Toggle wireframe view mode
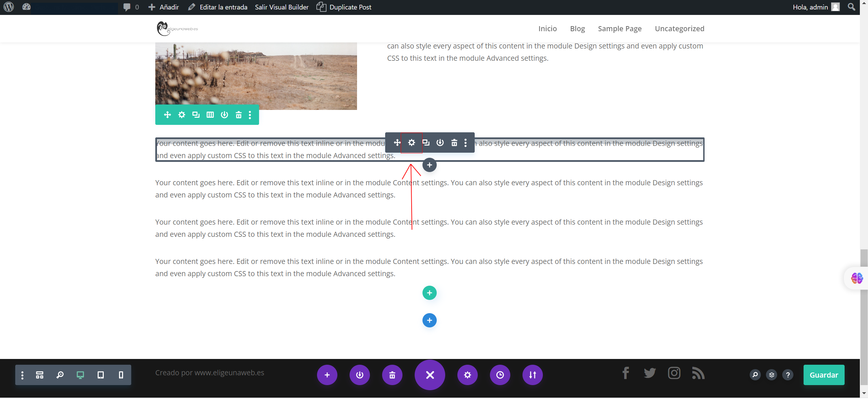Image resolution: width=868 pixels, height=399 pixels. coord(40,375)
